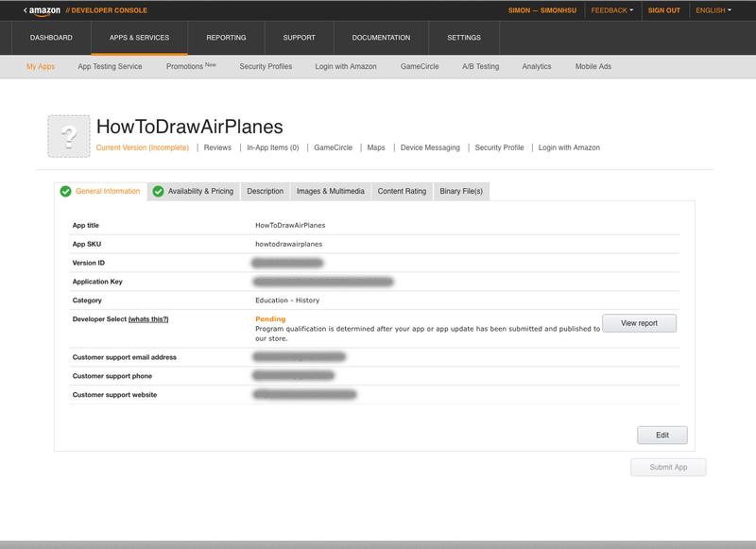Screen dimensions: 756x549
Task: Click Current Version (Incomplete) link
Action: 143,147
